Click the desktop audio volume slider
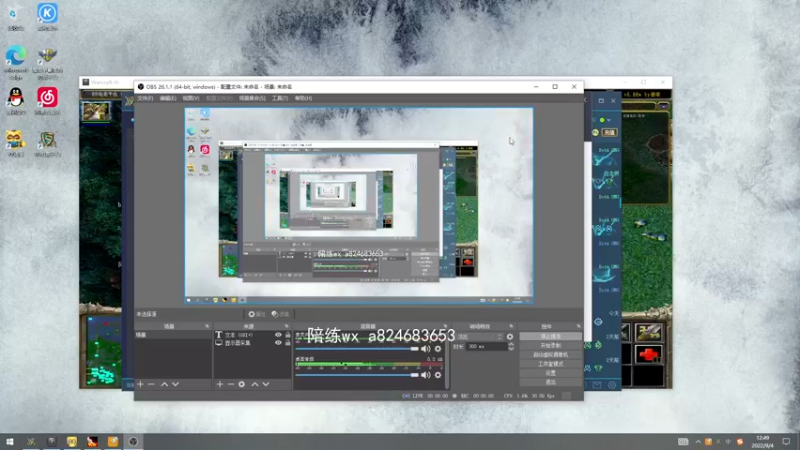This screenshot has width=800, height=450. coord(357,375)
